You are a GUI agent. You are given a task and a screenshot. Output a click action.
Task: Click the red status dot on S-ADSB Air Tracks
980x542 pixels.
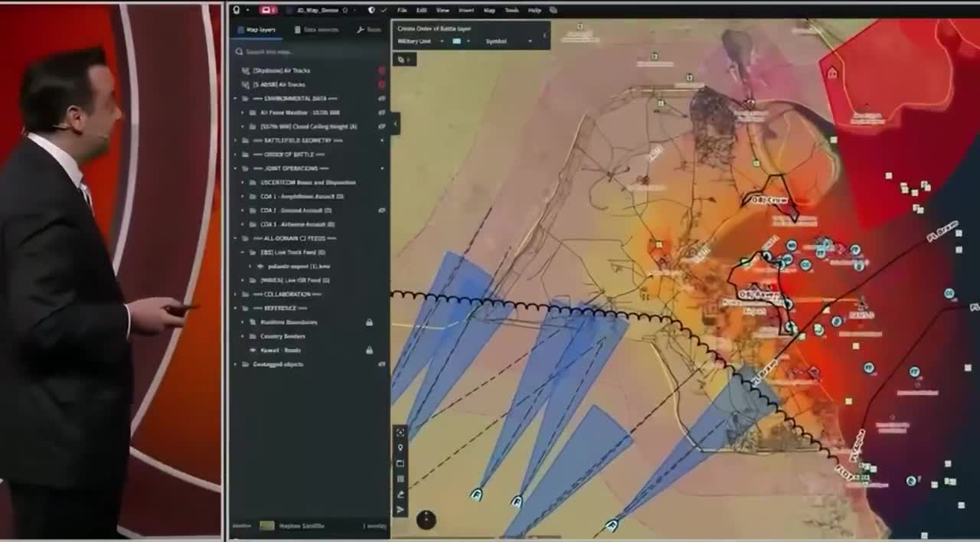tap(381, 84)
